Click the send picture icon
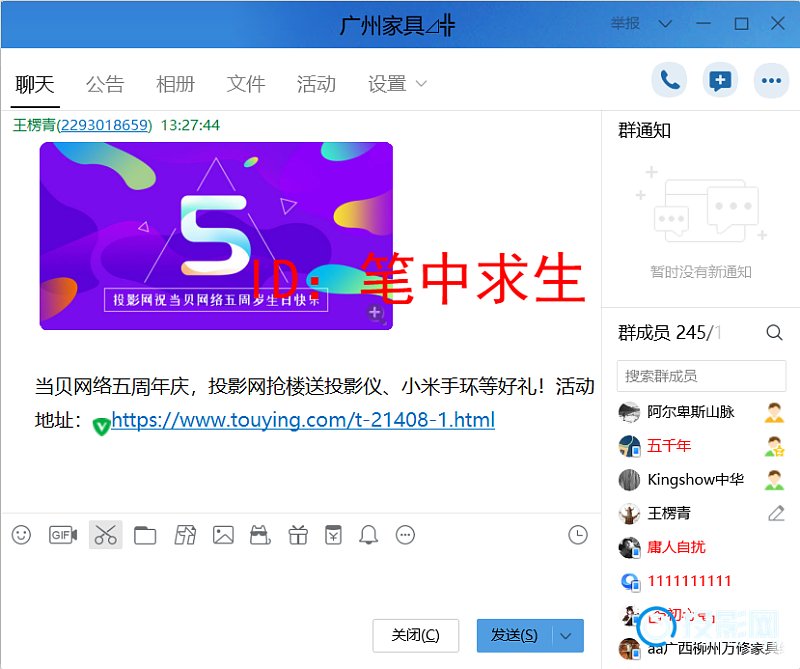This screenshot has height=669, width=800. tap(223, 535)
